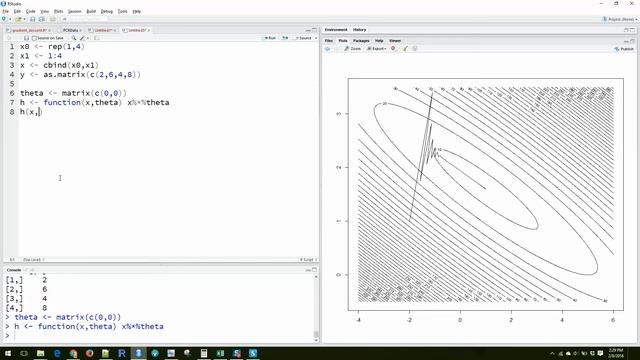This screenshot has width=640, height=360.
Task: Re-run previous code region
Action: (x=285, y=38)
